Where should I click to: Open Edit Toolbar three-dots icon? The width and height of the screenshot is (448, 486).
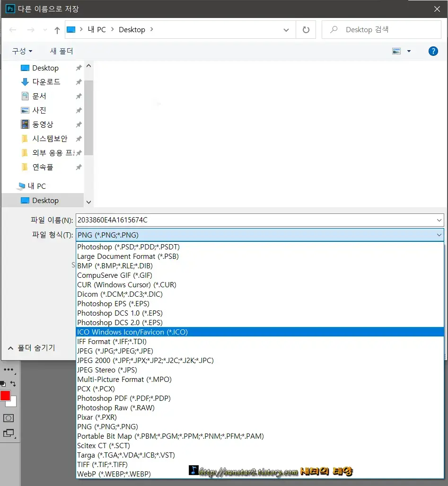(9, 370)
